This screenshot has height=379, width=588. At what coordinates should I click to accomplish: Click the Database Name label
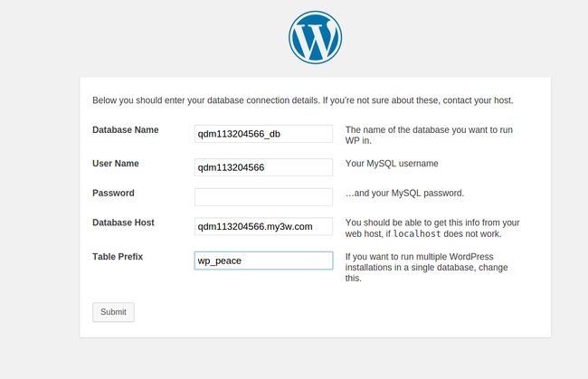(125, 129)
